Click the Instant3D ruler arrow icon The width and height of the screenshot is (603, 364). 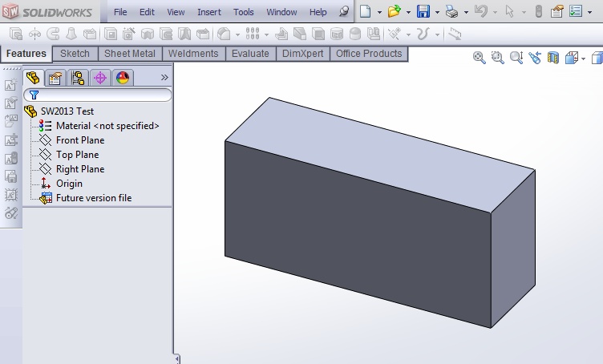(x=455, y=34)
